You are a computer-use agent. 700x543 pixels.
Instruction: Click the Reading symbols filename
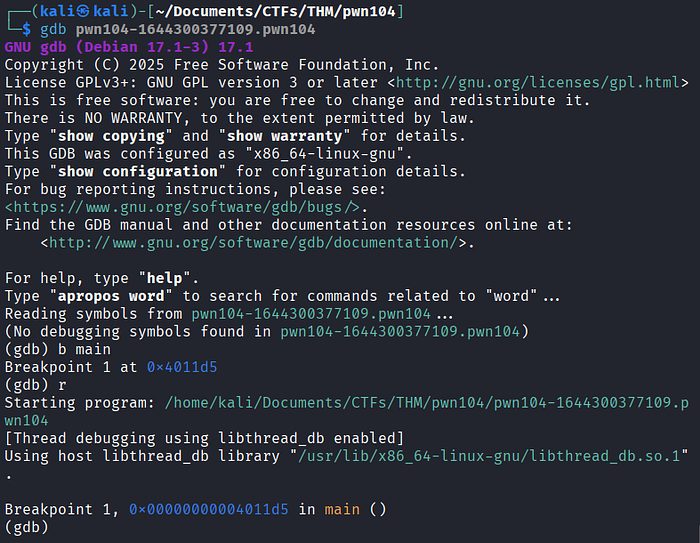point(311,314)
